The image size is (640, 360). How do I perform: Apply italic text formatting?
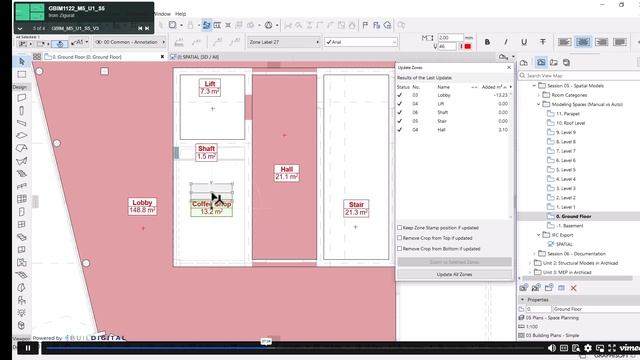click(505, 42)
